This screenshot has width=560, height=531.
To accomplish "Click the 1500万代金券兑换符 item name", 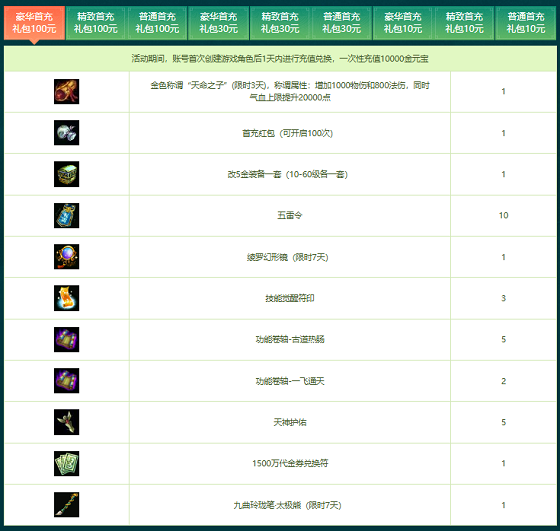I will click(x=290, y=464).
